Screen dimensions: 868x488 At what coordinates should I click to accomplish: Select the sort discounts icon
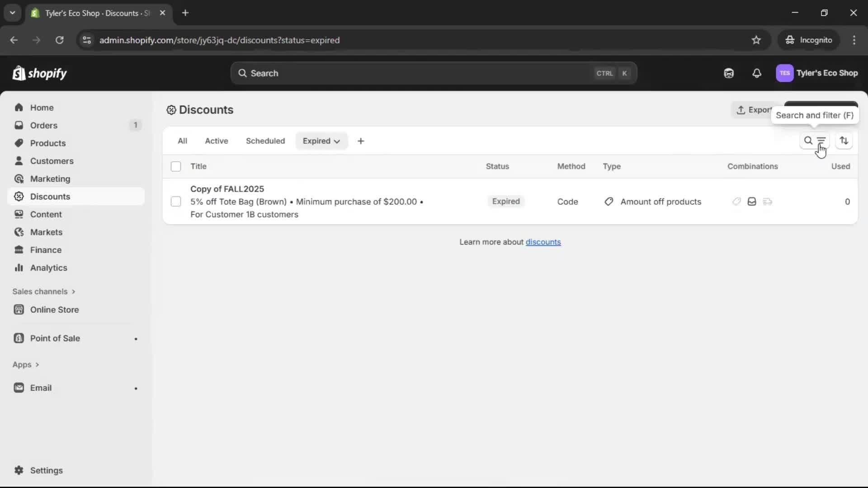pos(844,141)
